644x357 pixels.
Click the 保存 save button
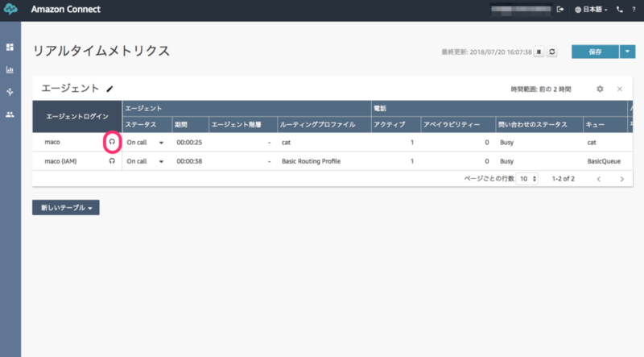(x=595, y=52)
